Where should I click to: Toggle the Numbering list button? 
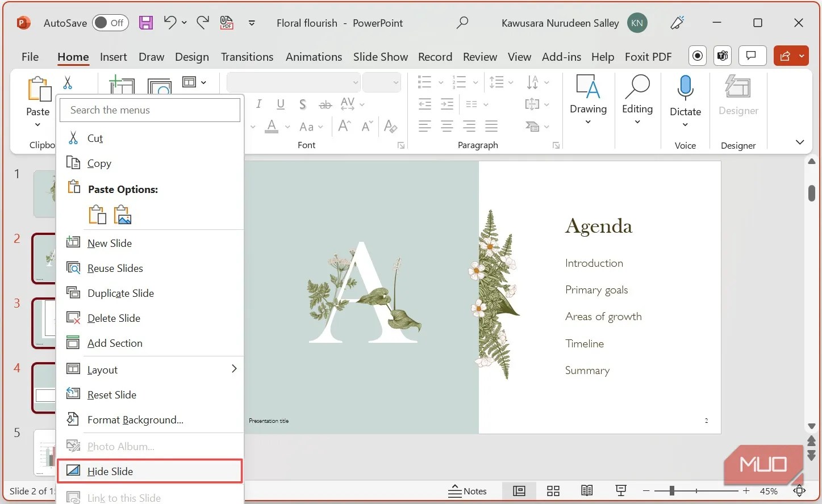click(460, 82)
